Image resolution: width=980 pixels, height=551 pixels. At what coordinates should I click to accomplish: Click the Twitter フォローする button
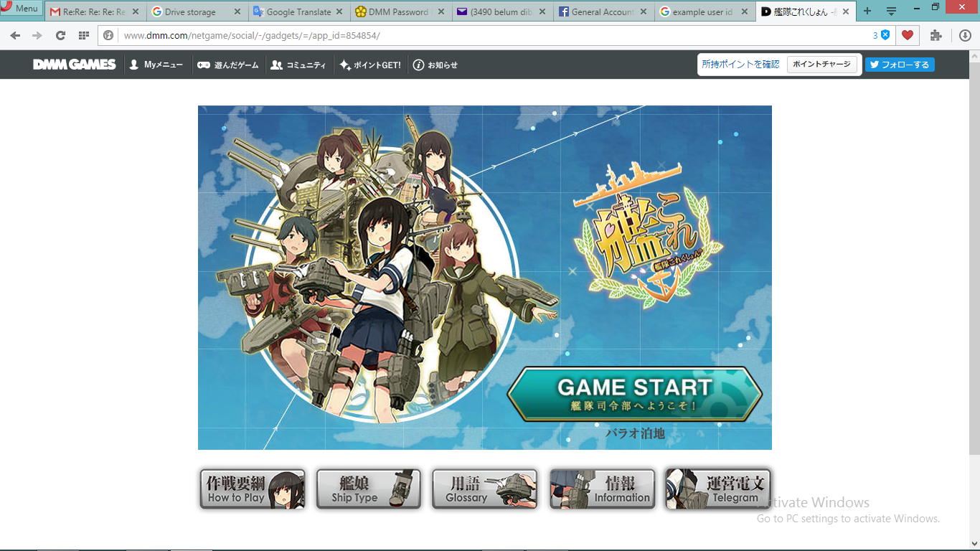[900, 65]
